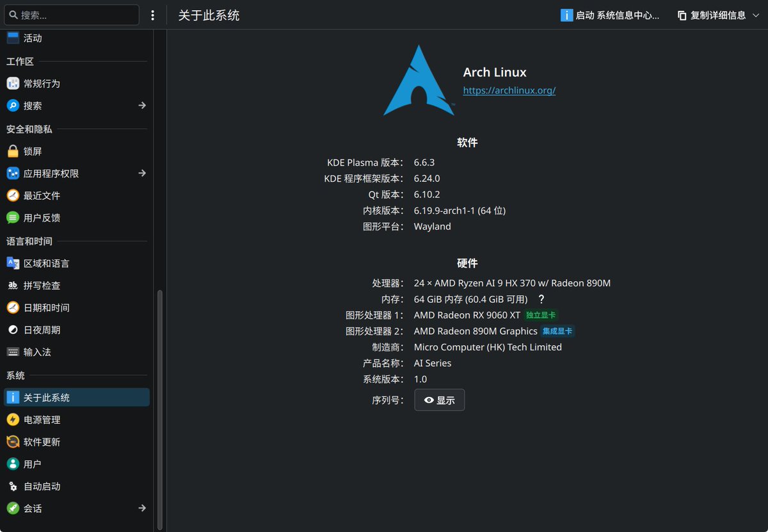768x532 pixels.
Task: Show the serial number with eye button
Action: pyautogui.click(x=440, y=400)
